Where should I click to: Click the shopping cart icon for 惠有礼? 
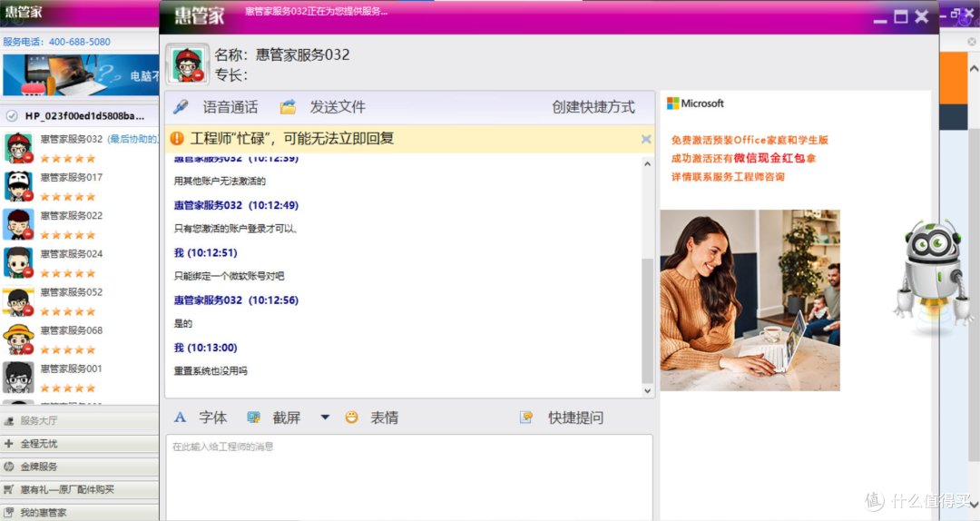(x=9, y=489)
